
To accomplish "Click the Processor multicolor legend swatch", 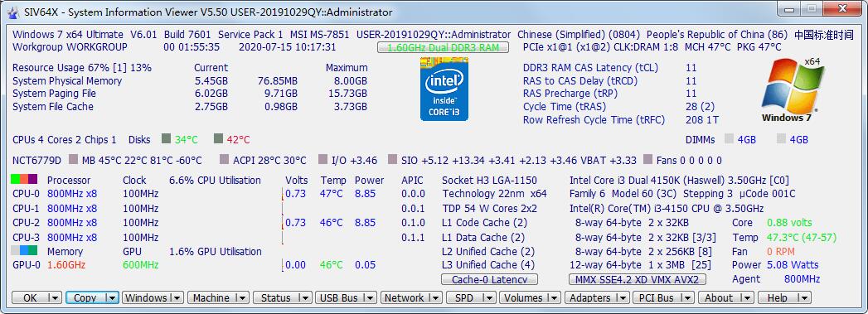I will (24, 180).
